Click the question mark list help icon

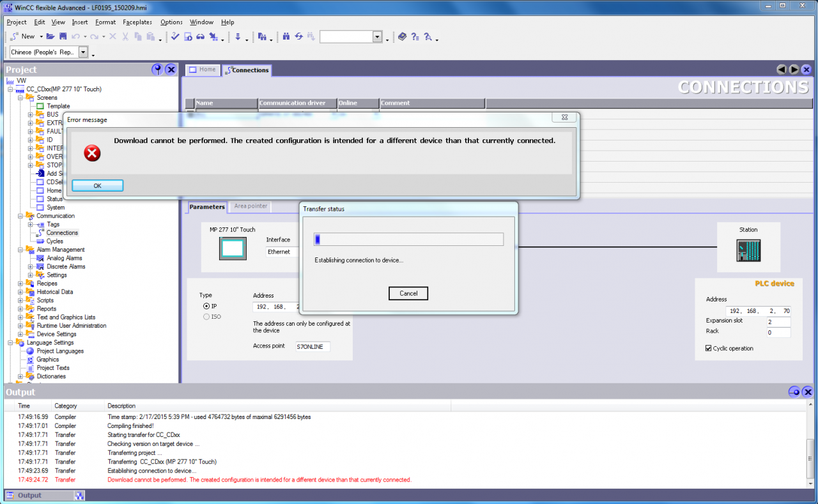[x=415, y=36]
